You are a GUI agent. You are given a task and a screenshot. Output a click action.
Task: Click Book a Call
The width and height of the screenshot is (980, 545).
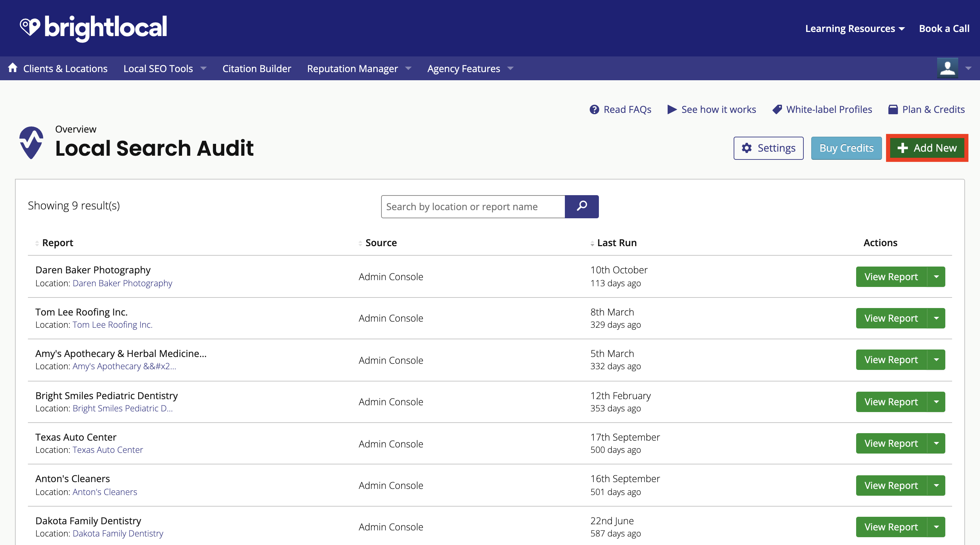(944, 29)
